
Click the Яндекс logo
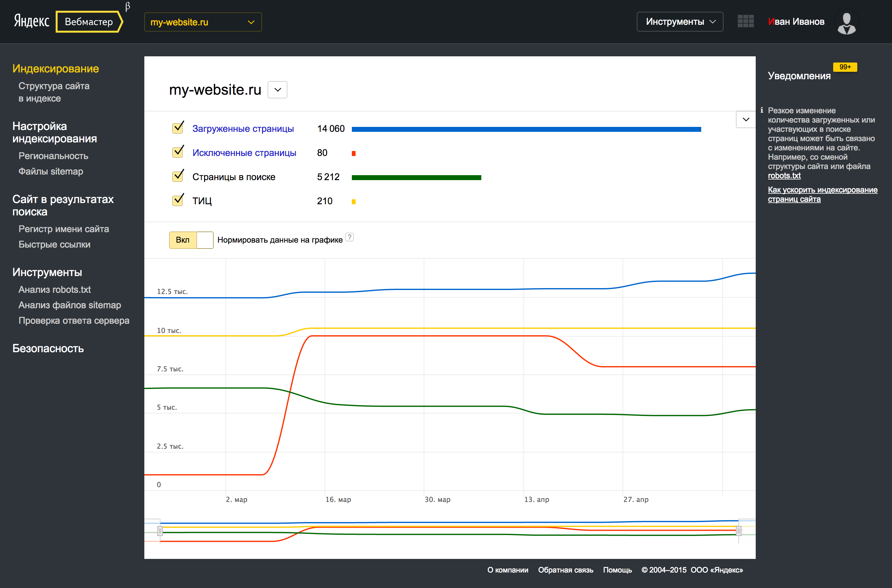click(x=32, y=21)
